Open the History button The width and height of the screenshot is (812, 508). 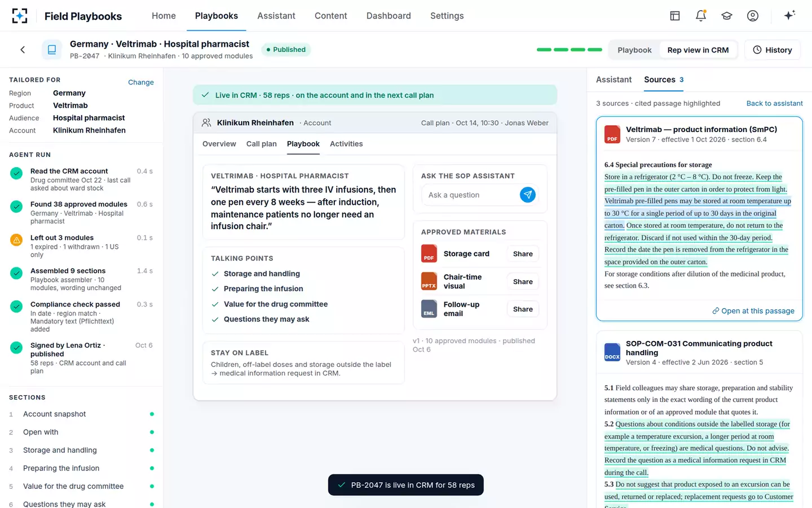(x=773, y=50)
